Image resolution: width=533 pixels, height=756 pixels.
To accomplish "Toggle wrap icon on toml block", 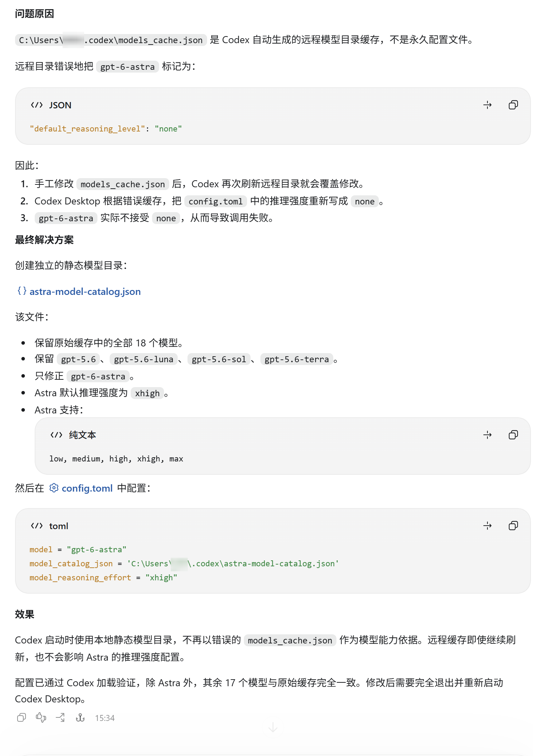I will 487,526.
